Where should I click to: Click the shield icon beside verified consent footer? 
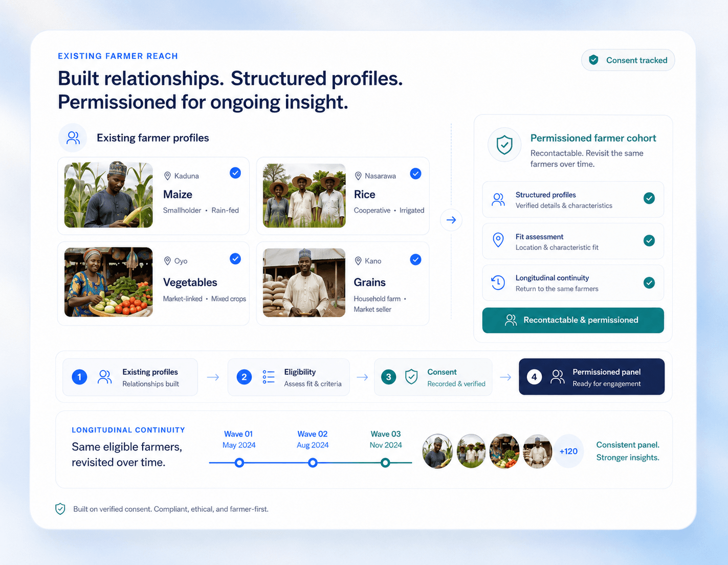tap(60, 509)
